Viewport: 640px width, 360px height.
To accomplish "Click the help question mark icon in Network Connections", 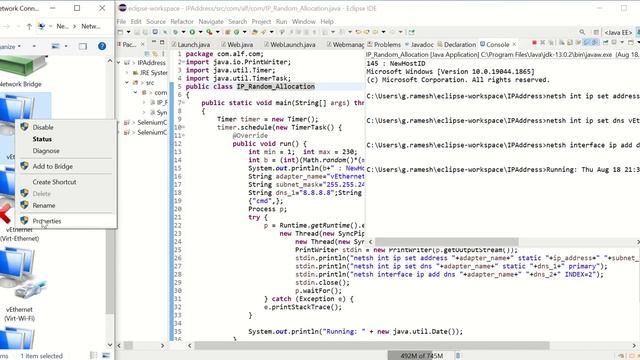I will [102, 46].
